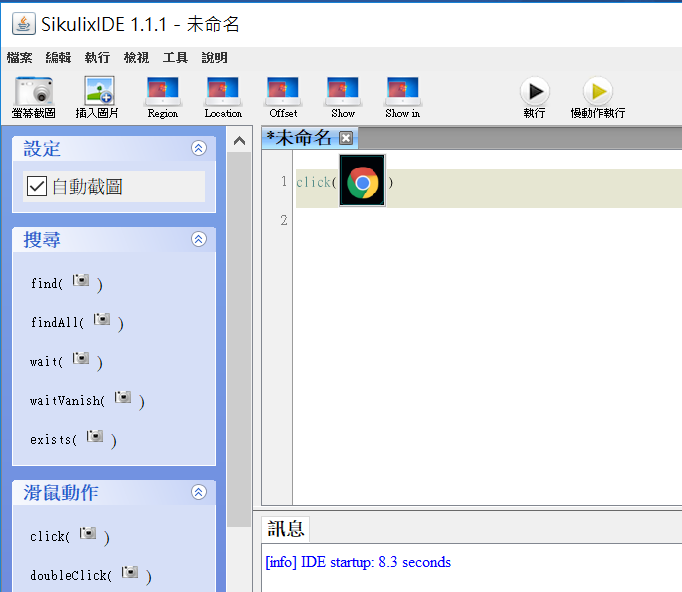Run in slow motion with 慢動作執行
682x592 pixels.
click(x=598, y=91)
